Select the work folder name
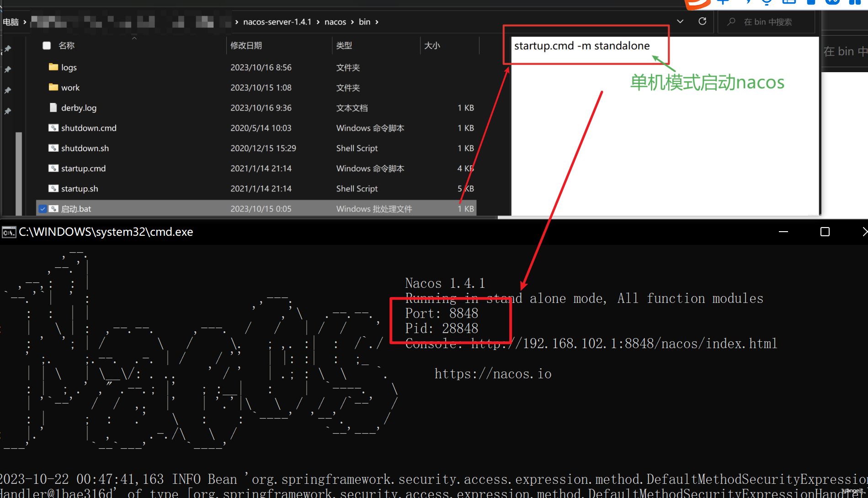This screenshot has height=498, width=868. click(x=70, y=87)
